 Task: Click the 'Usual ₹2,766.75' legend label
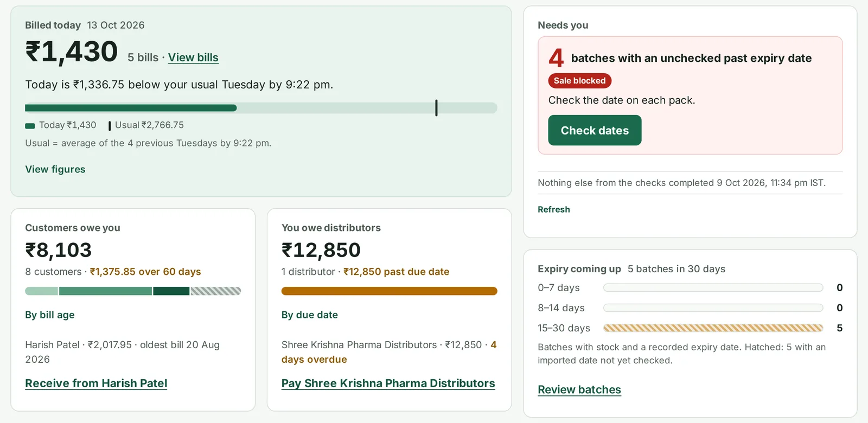pyautogui.click(x=149, y=125)
